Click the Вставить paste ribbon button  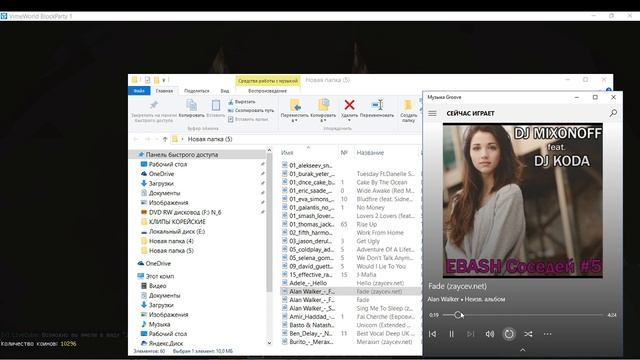[x=216, y=109]
